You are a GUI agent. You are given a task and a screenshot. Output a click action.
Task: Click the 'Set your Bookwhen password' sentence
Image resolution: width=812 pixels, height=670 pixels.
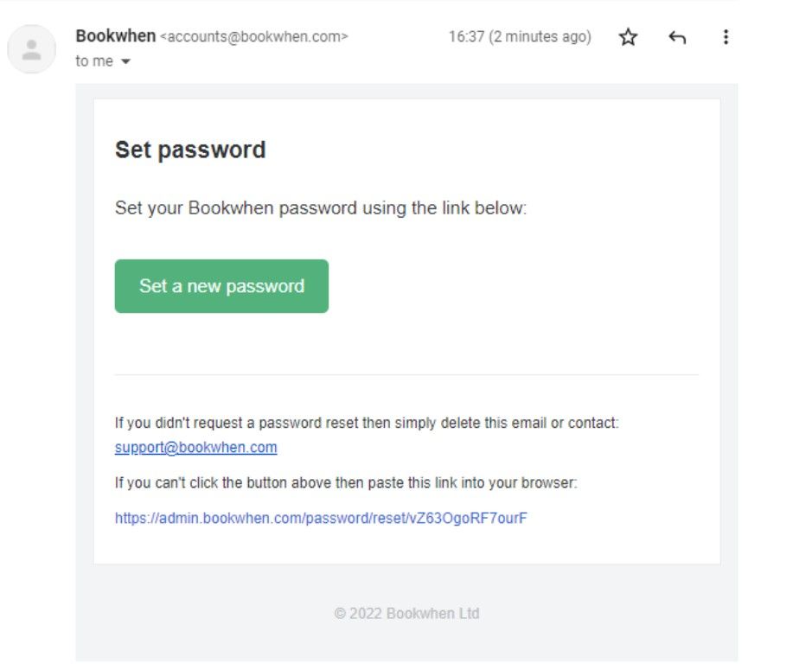(x=321, y=207)
